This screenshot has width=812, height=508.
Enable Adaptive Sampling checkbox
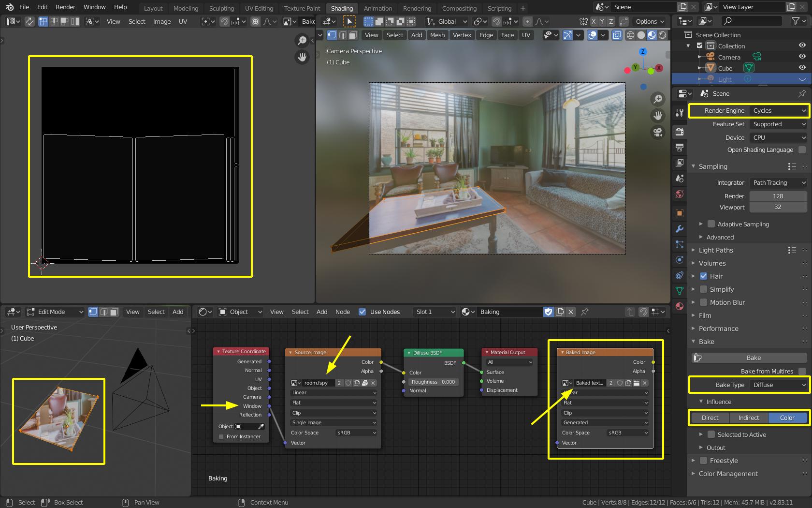click(711, 224)
